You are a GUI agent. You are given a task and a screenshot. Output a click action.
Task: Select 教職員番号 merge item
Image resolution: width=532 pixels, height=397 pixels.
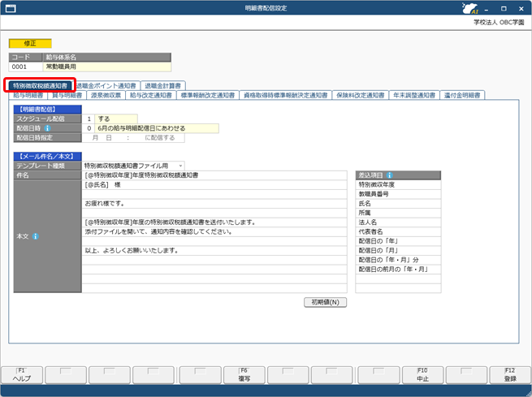point(398,194)
